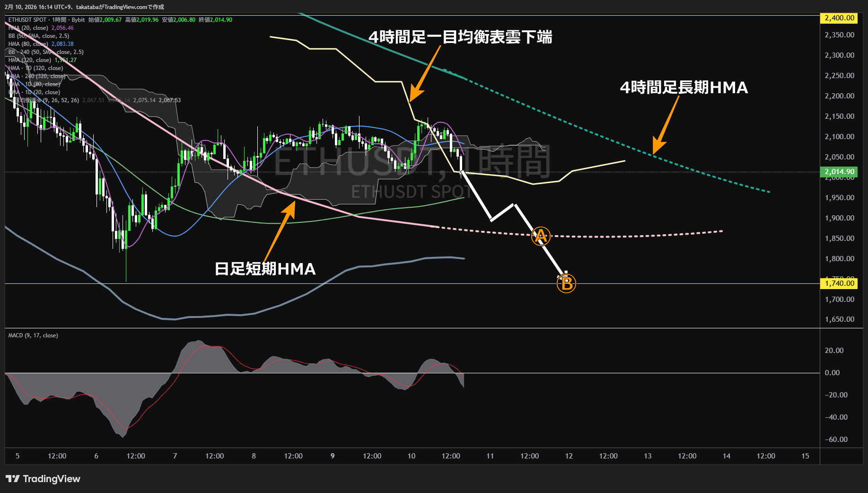The height and width of the screenshot is (493, 868).
Task: Select the HMA (80, close) legend entry
Action: click(28, 44)
